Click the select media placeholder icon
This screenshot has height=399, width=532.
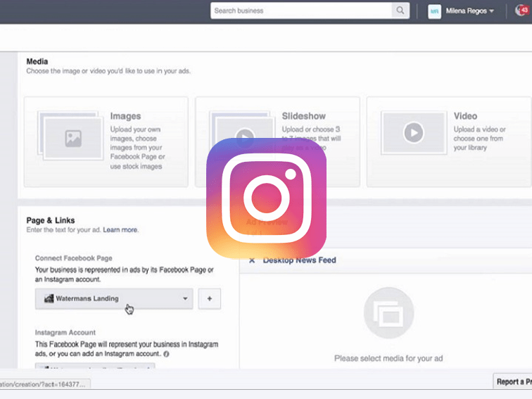click(x=389, y=313)
